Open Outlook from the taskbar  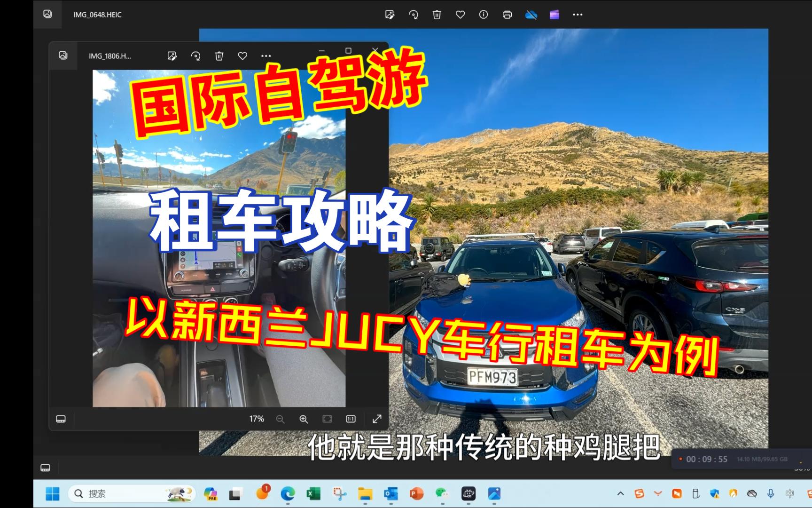pyautogui.click(x=390, y=494)
